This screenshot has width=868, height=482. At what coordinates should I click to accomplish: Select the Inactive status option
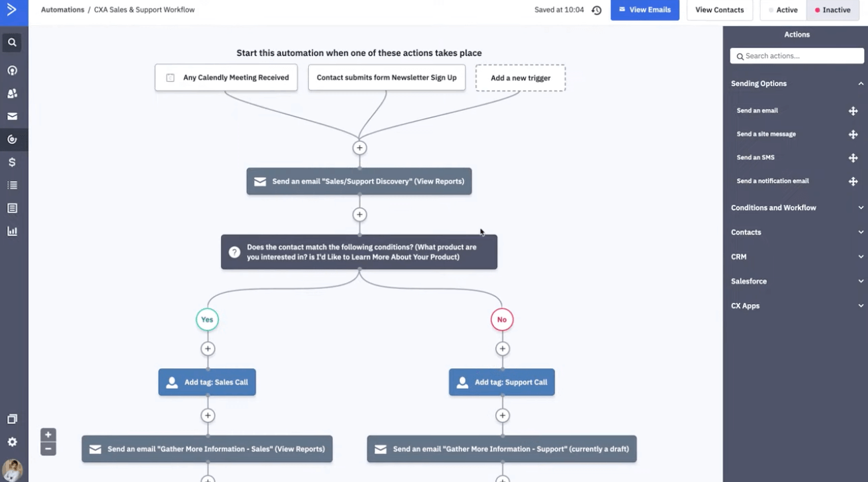point(833,10)
